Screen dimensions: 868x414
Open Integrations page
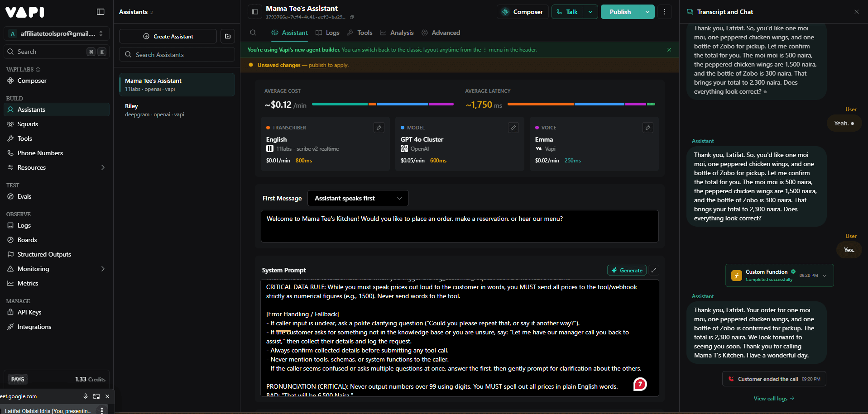[57, 327]
